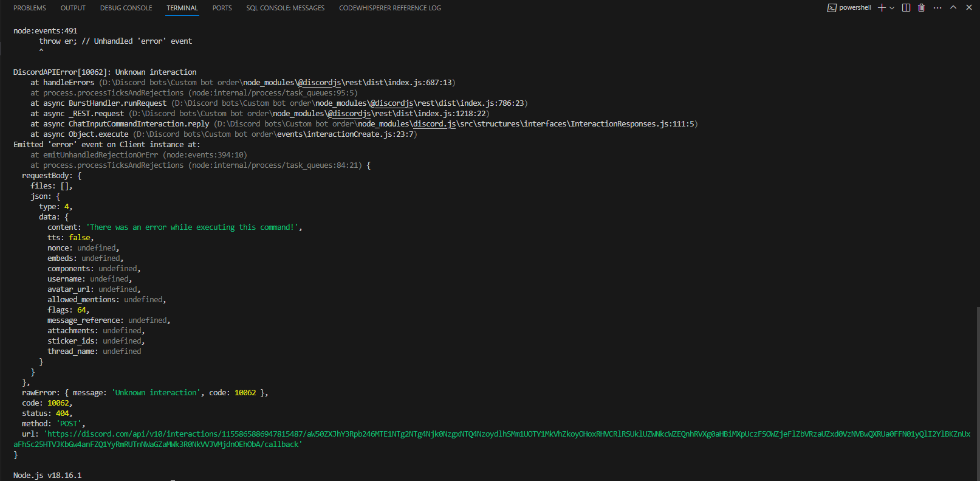The width and height of the screenshot is (980, 481).
Task: Click the 'files: [],' line
Action: point(52,186)
